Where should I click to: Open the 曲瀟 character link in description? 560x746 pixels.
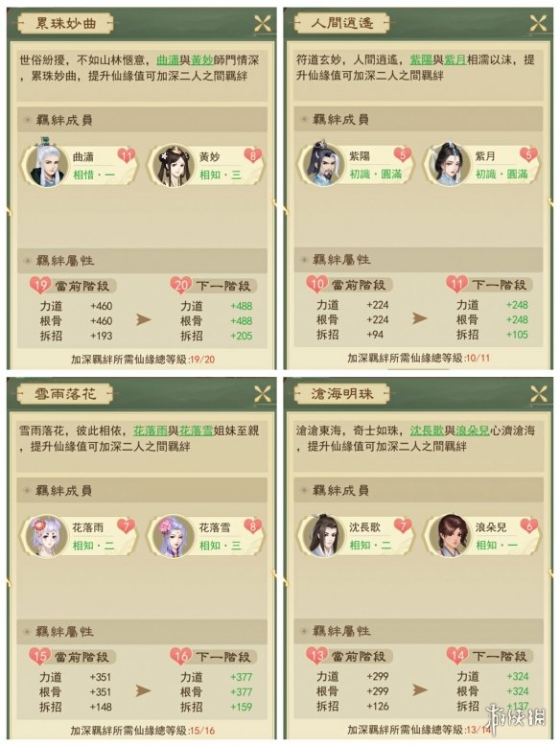[168, 60]
